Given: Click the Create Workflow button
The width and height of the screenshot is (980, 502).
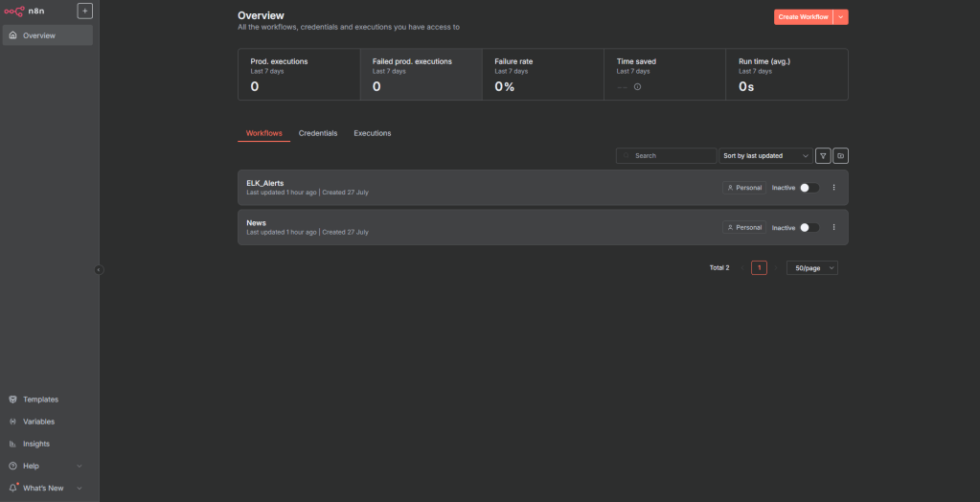Looking at the screenshot, I should (803, 17).
